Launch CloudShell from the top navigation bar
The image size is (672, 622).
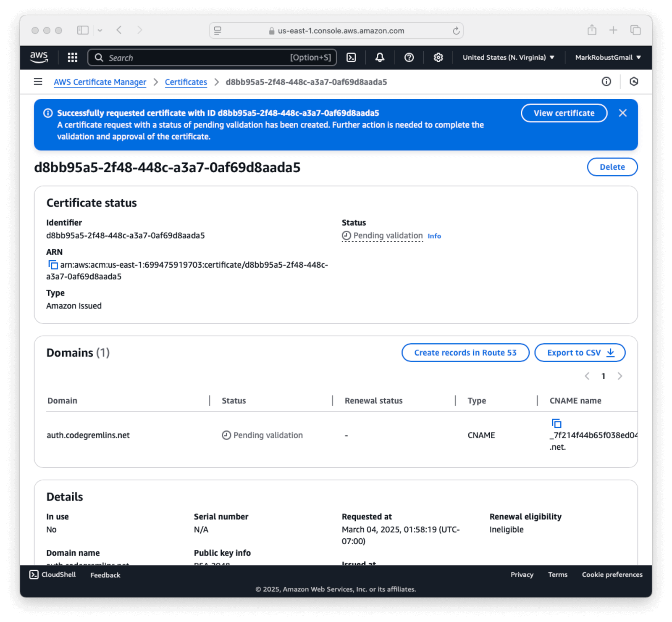pyautogui.click(x=351, y=58)
